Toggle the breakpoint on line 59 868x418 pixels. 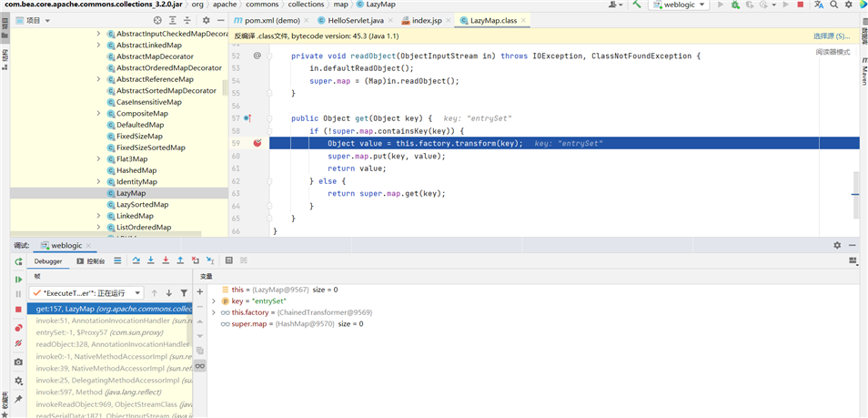coord(257,144)
